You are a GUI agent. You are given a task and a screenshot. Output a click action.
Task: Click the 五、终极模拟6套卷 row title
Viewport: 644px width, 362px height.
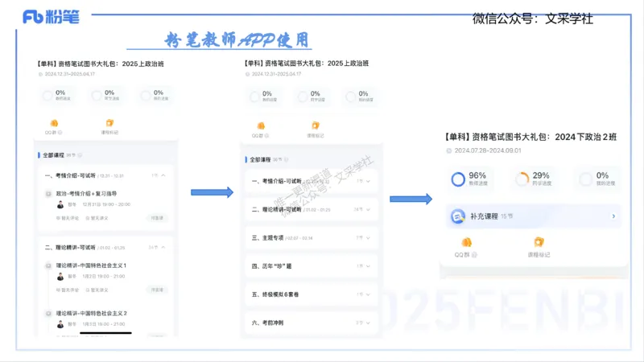[x=275, y=294]
